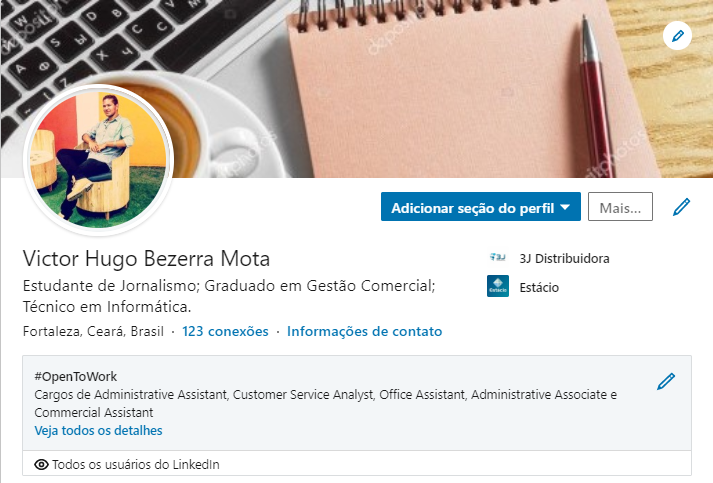713x483 pixels.
Task: Click the Estácio school logo icon
Action: tap(497, 287)
